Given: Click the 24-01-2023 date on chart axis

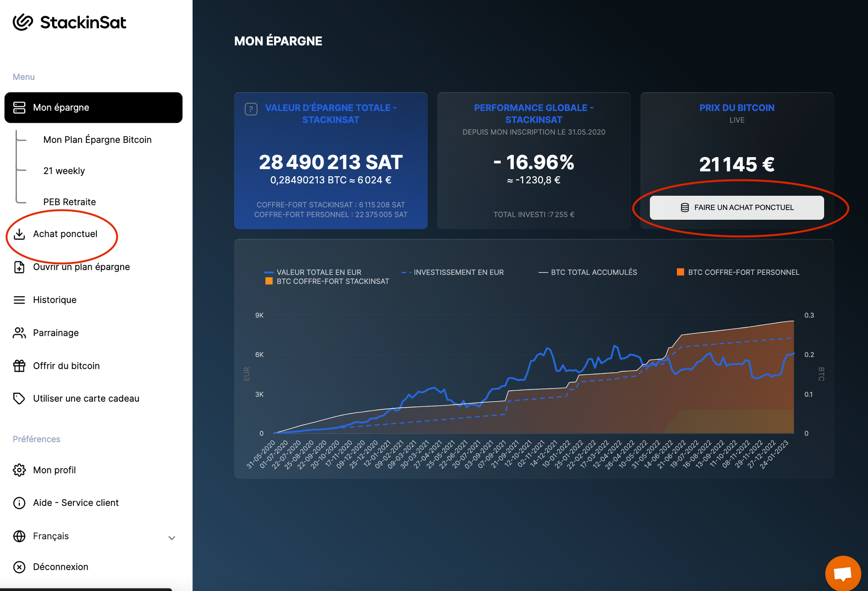Looking at the screenshot, I should pyautogui.click(x=775, y=455).
